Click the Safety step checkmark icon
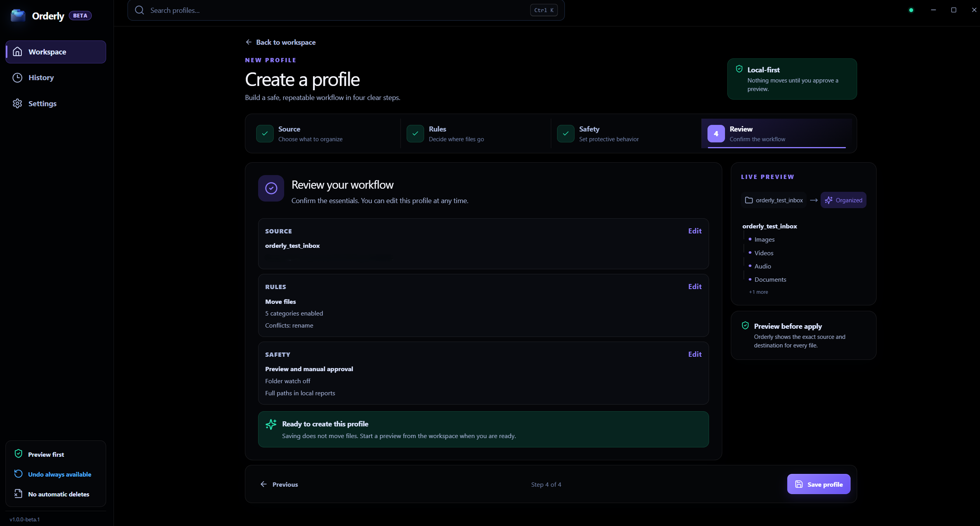This screenshot has height=526, width=980. point(566,133)
